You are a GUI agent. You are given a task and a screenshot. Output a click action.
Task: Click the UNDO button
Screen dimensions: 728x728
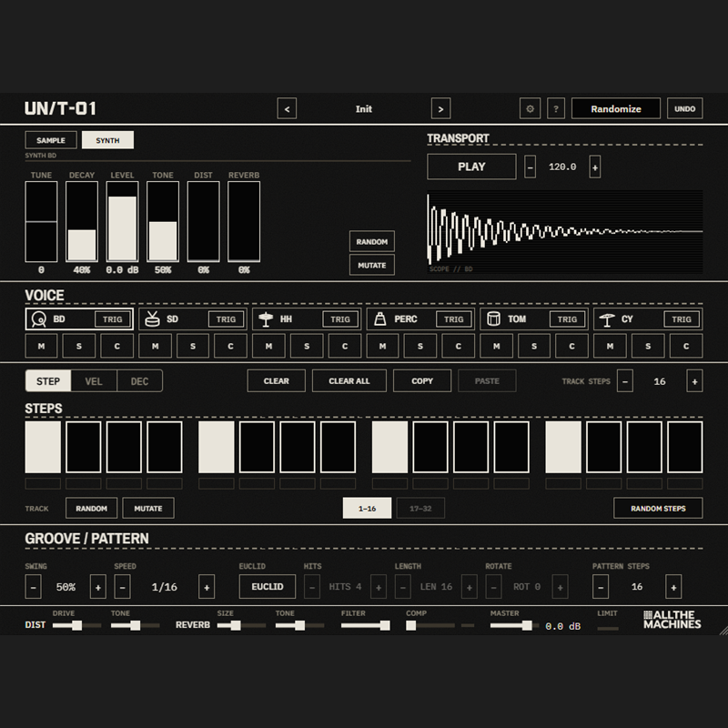click(685, 108)
